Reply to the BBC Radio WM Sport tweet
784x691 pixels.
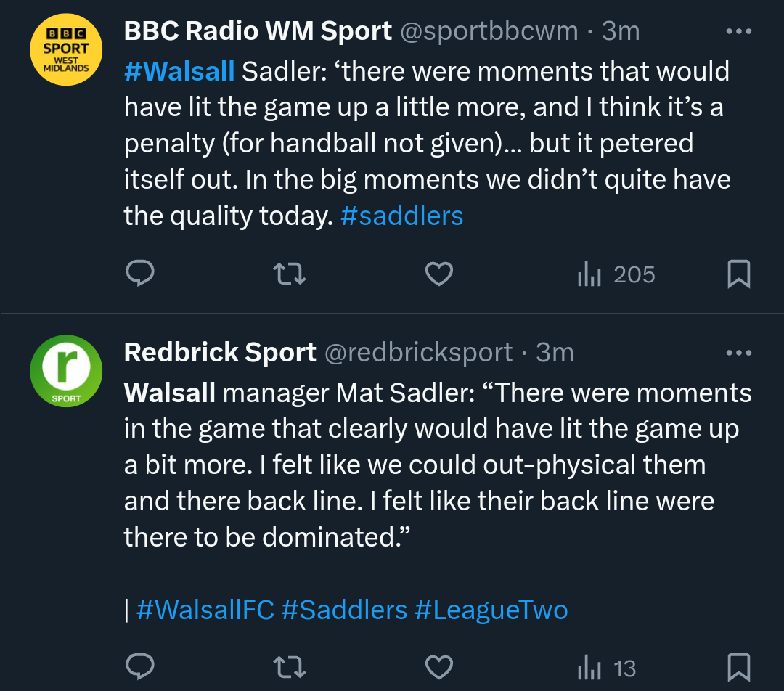(x=139, y=274)
